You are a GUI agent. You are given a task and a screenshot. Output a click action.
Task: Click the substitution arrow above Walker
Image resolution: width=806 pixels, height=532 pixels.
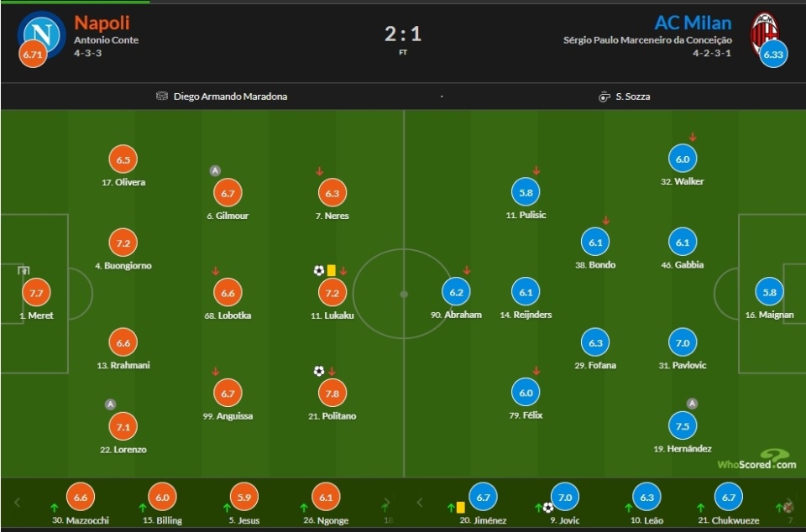[x=693, y=137]
